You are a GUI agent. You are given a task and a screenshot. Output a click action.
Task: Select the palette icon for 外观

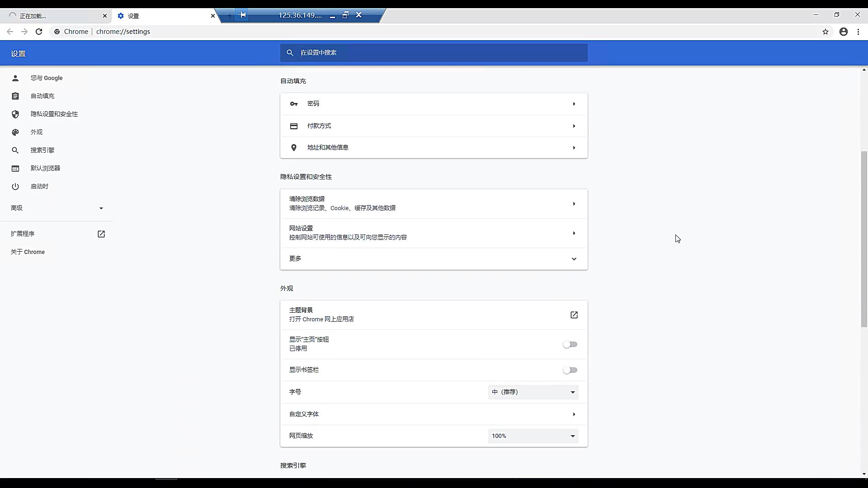(15, 132)
